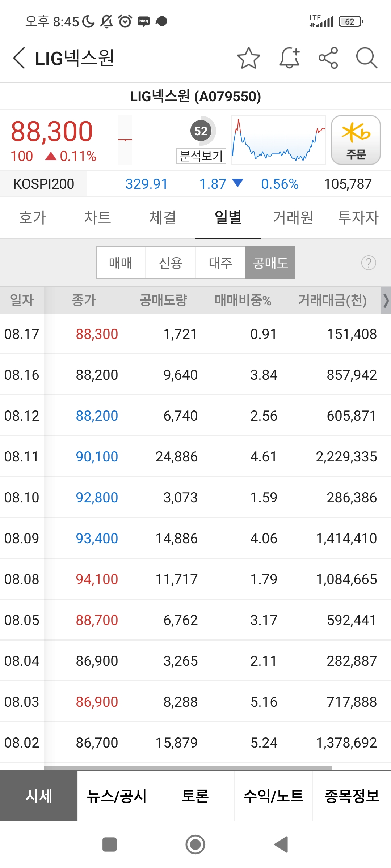
Task: Tap the analysis score 52 badge
Action: 201,131
